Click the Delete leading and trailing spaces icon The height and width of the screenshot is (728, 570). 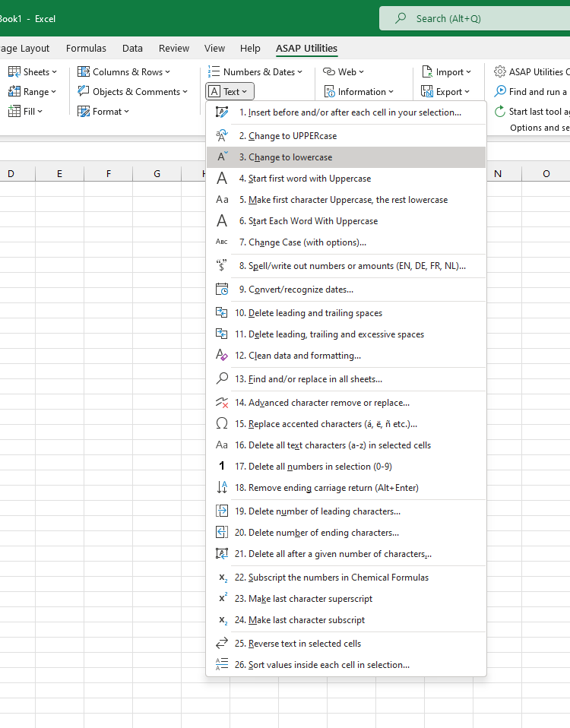pyautogui.click(x=222, y=313)
